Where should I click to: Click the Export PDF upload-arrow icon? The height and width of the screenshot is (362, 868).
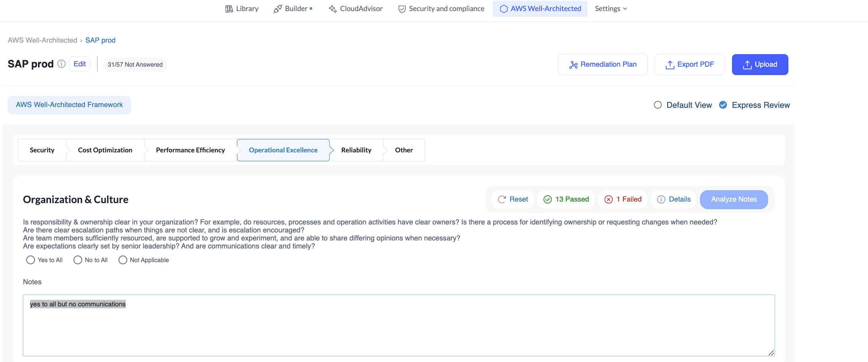(670, 65)
